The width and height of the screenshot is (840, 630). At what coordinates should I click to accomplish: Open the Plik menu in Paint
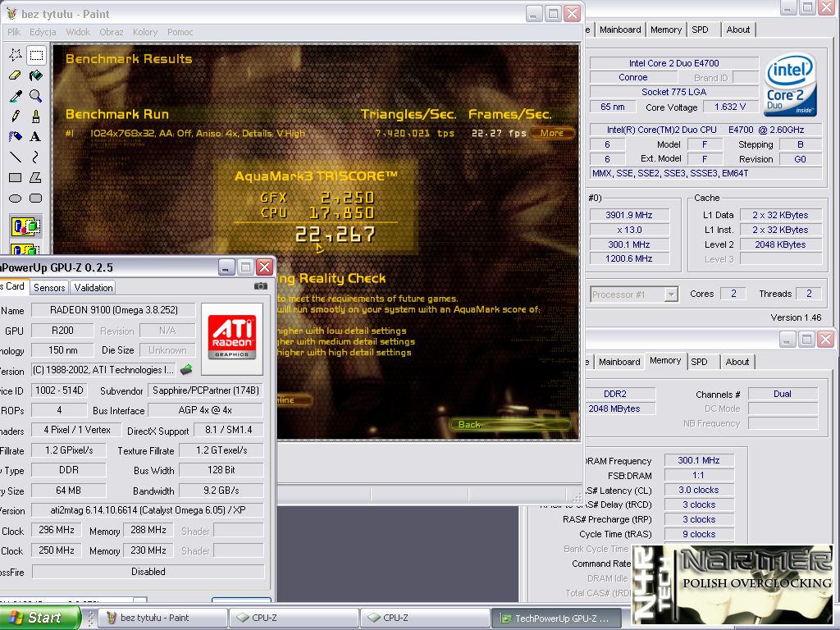pos(14,32)
